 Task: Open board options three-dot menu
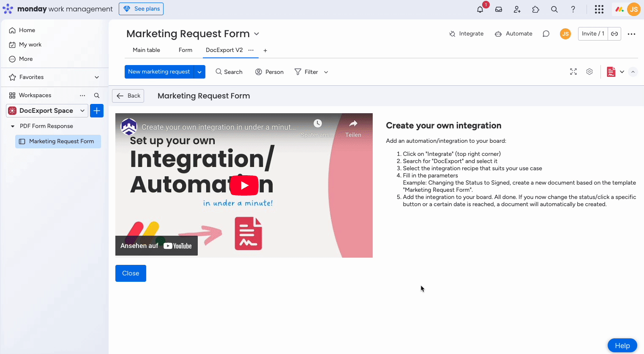632,34
